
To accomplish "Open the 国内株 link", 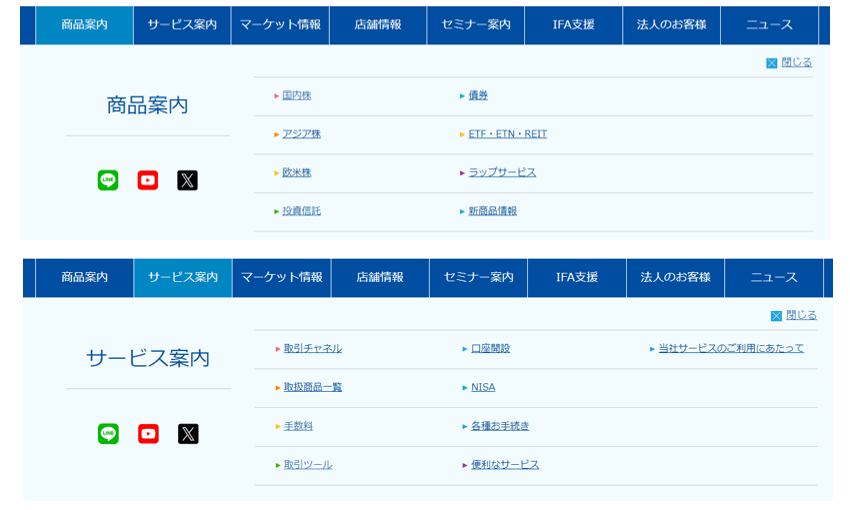I will pos(297,96).
